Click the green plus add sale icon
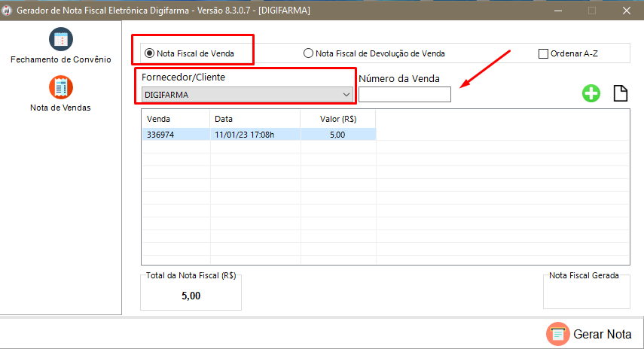Viewport: 644px width, 349px height. point(591,93)
